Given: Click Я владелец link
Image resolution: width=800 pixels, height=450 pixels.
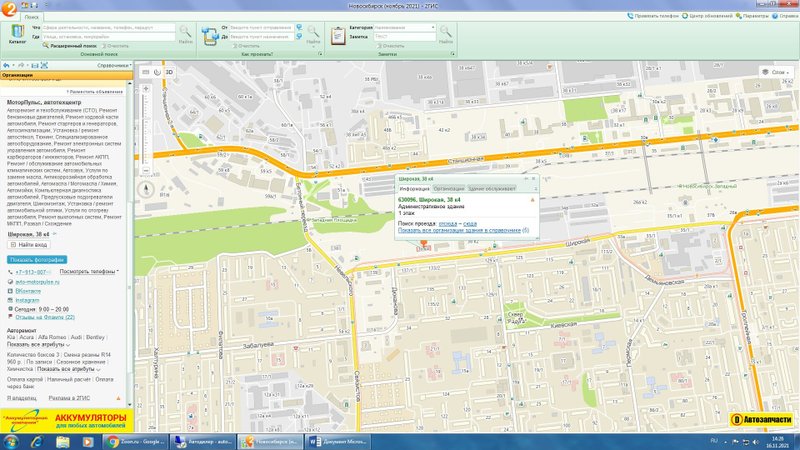Looking at the screenshot, I should tap(21, 398).
